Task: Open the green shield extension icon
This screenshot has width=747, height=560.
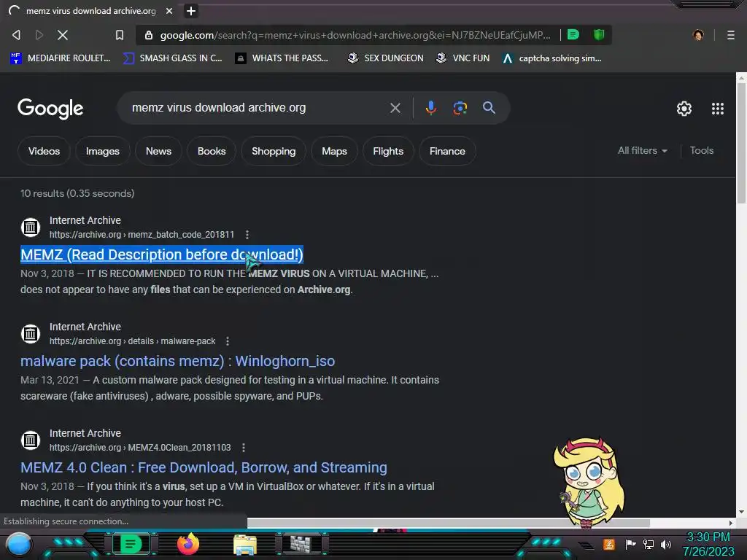Action: pyautogui.click(x=599, y=34)
